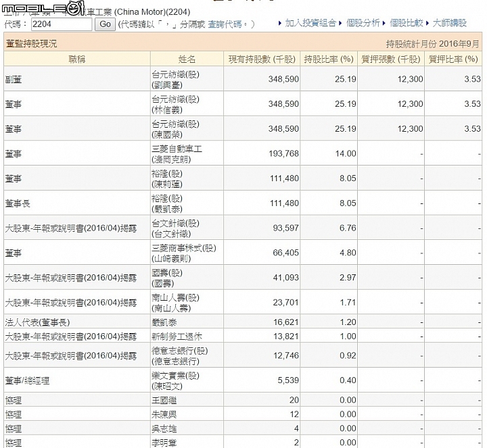This screenshot has height=448, width=487.
Task: Click name cell 台文針織(股)
Action: pos(187,228)
